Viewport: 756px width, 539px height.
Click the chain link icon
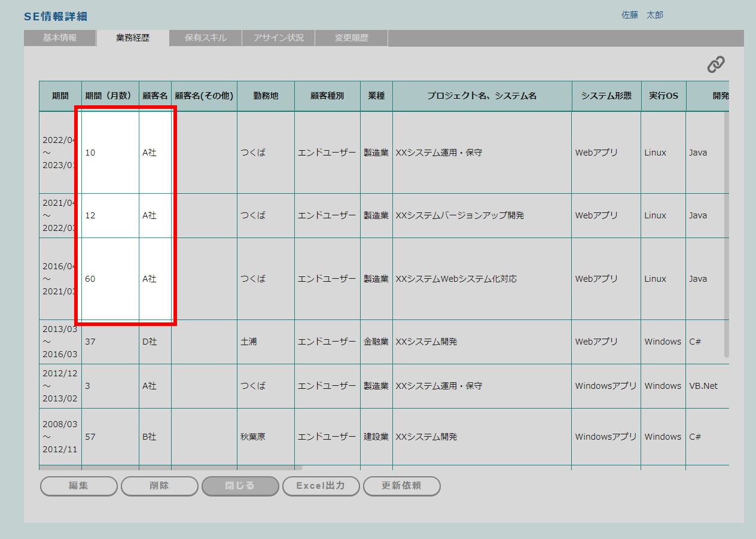715,65
